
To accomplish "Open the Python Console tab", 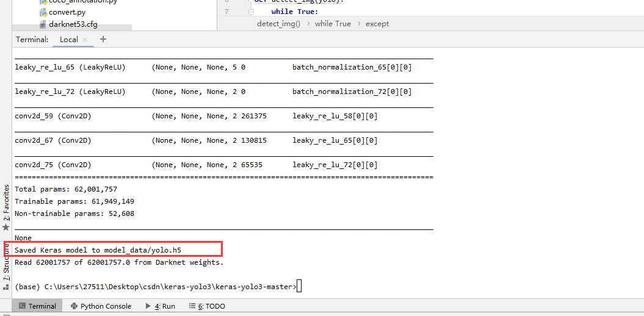I will click(x=101, y=306).
